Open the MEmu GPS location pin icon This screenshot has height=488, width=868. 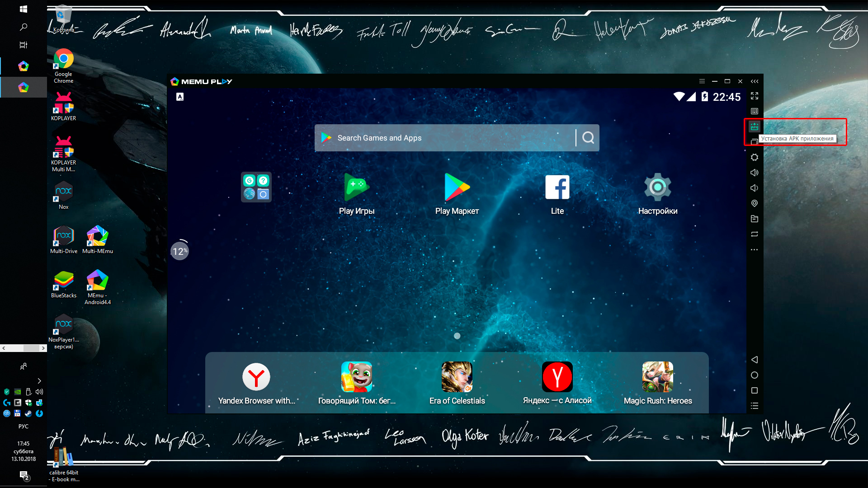(754, 203)
